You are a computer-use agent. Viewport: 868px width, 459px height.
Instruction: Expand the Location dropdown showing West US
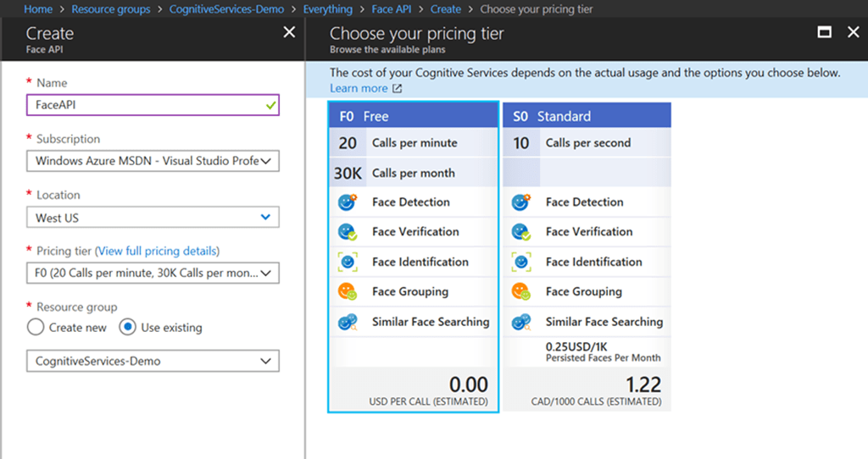click(153, 218)
